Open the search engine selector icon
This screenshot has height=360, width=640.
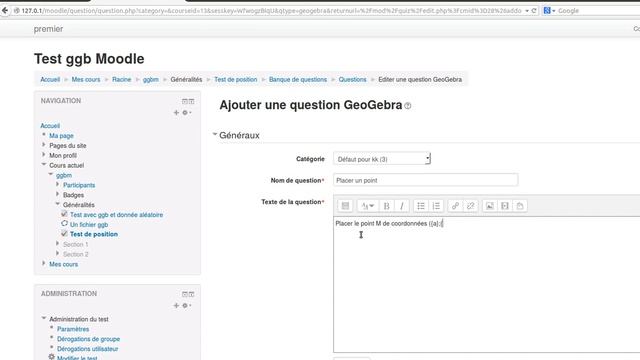point(549,11)
